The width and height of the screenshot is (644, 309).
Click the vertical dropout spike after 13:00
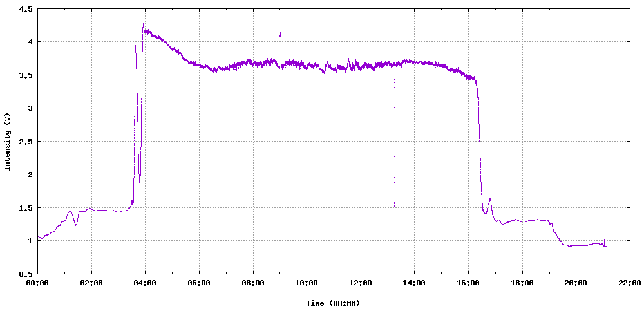(x=395, y=147)
